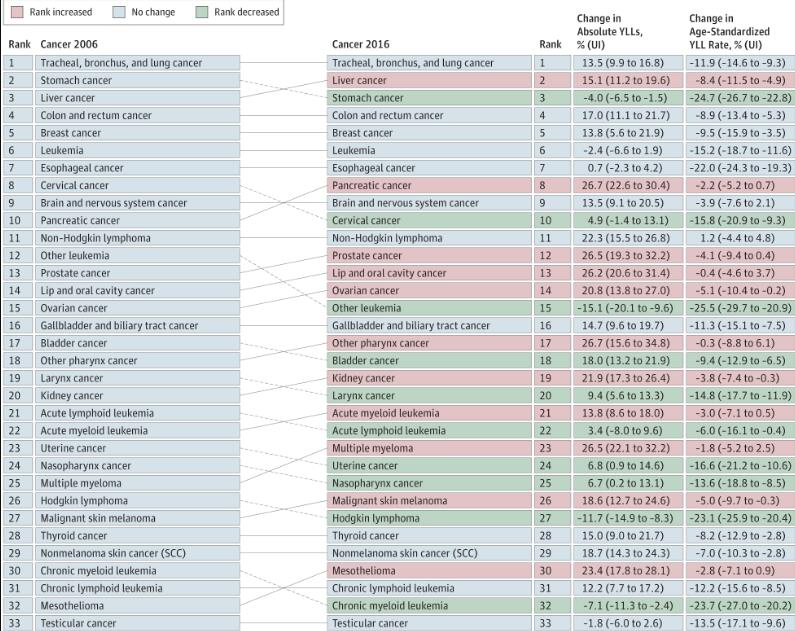Click Hodgkin lymphoma in the 2006 column
This screenshot has height=631, width=795.
point(84,500)
